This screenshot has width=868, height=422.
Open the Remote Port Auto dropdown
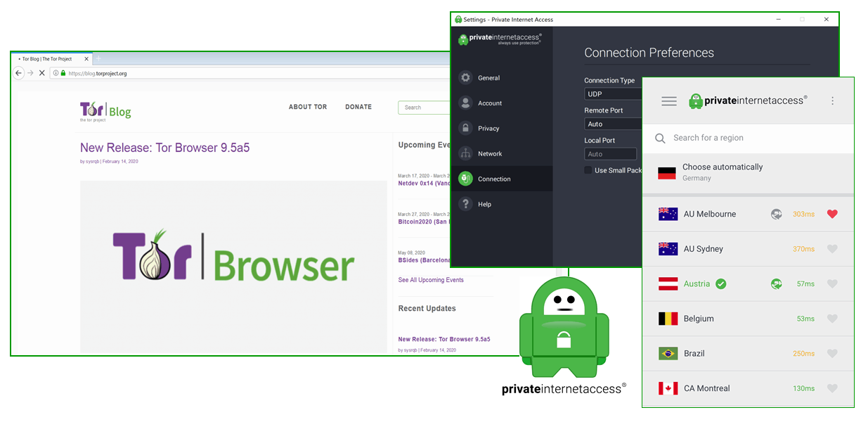(x=613, y=124)
